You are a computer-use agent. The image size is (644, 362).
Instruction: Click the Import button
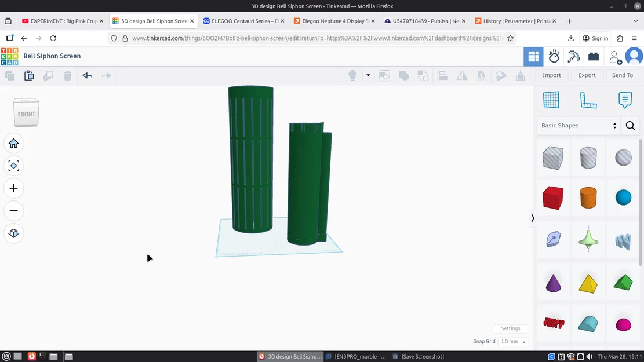tap(551, 75)
